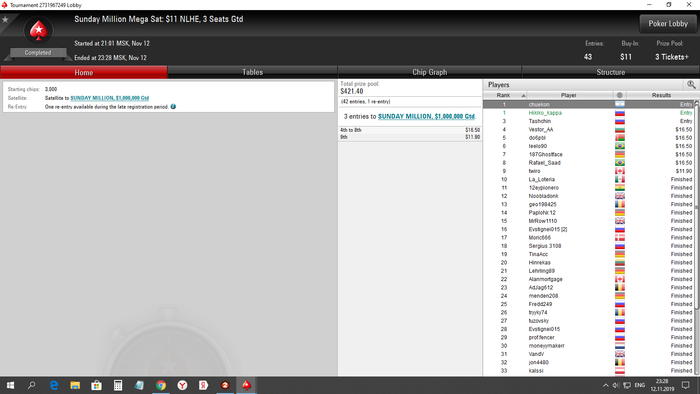The width and height of the screenshot is (700, 394).
Task: Click the country globe column header
Action: (x=619, y=95)
